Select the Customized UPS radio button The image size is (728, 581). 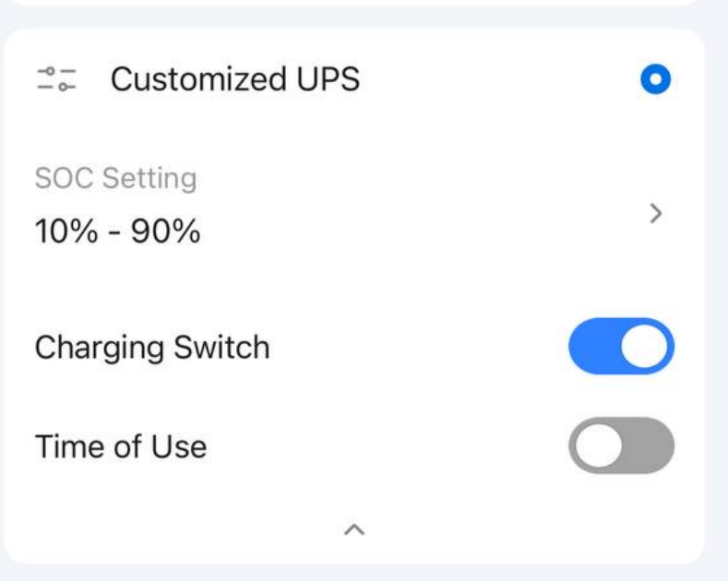(655, 80)
